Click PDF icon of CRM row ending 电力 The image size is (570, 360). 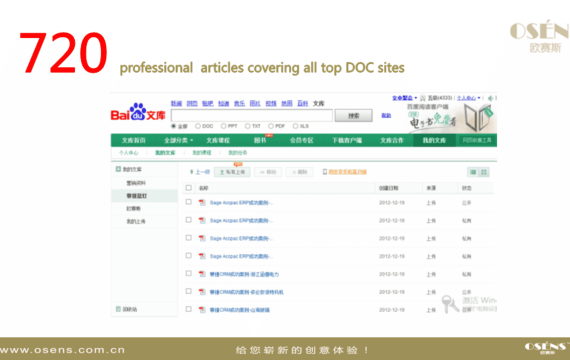(x=202, y=274)
